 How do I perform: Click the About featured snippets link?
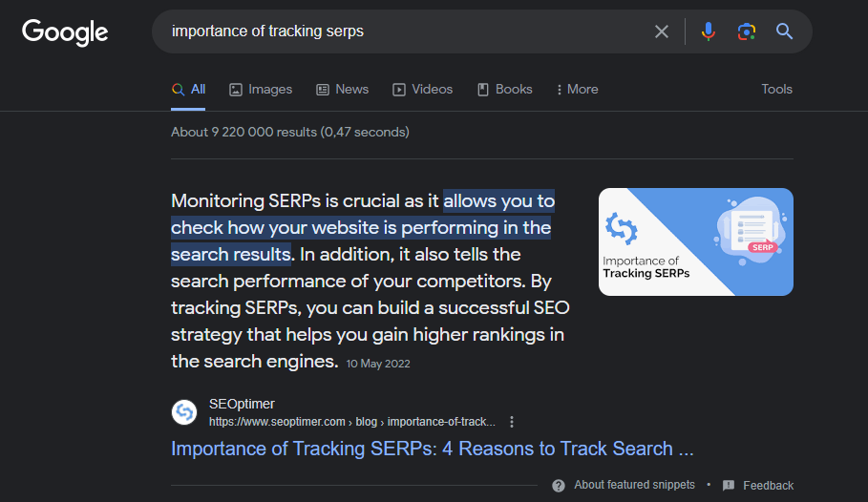click(x=634, y=485)
